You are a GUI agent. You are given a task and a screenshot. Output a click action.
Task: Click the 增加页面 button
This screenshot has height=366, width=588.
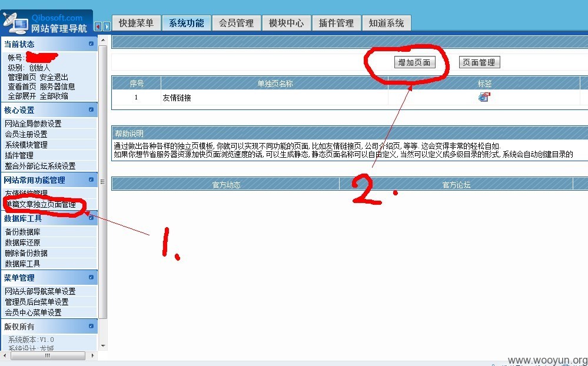point(414,62)
